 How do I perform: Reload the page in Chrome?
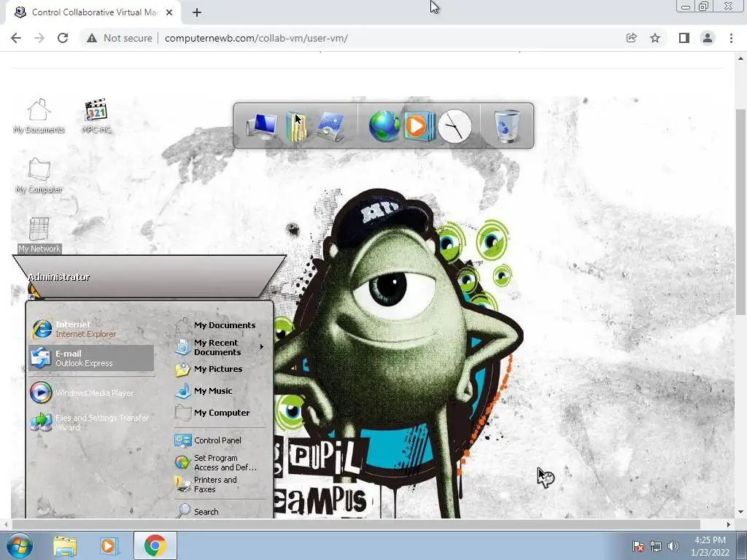pos(63,38)
